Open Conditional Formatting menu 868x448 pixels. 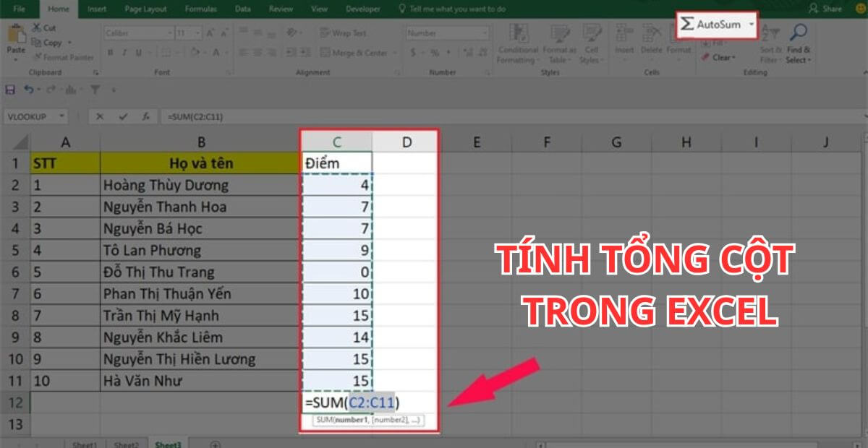pos(518,43)
